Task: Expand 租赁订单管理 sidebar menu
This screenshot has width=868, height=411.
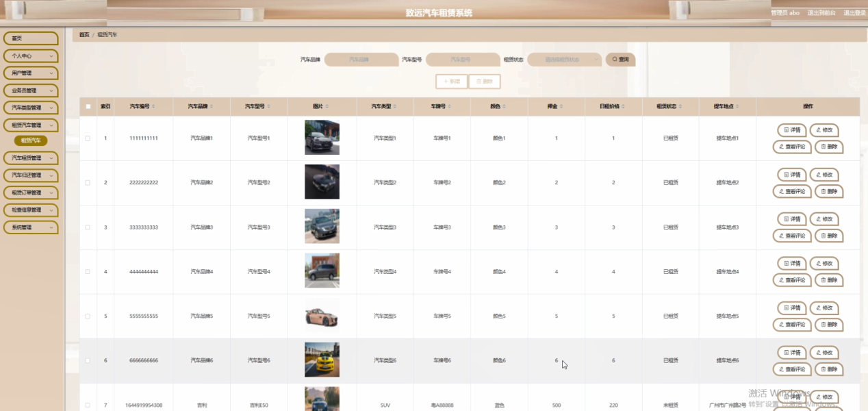Action: click(x=31, y=192)
